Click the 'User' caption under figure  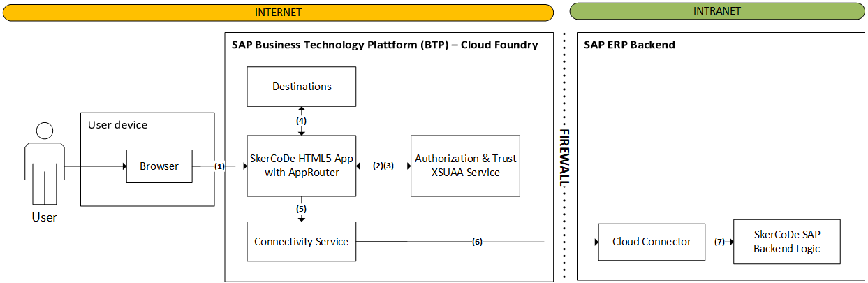[x=45, y=217]
